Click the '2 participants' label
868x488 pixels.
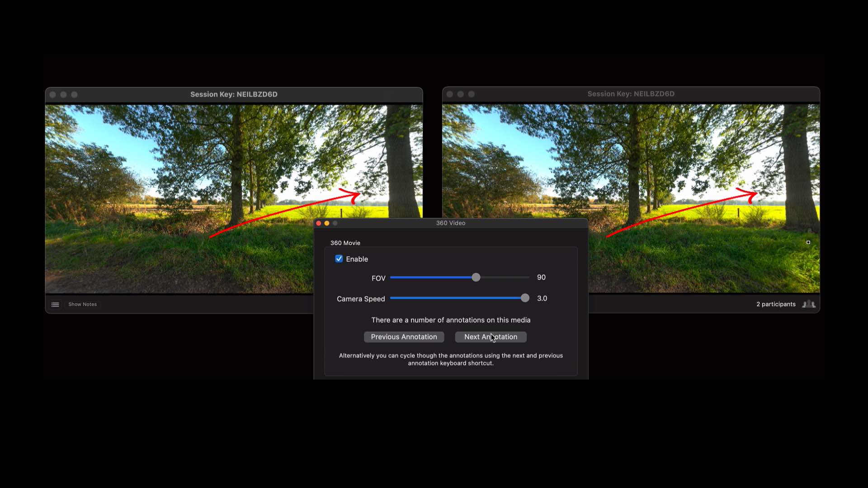[776, 304]
